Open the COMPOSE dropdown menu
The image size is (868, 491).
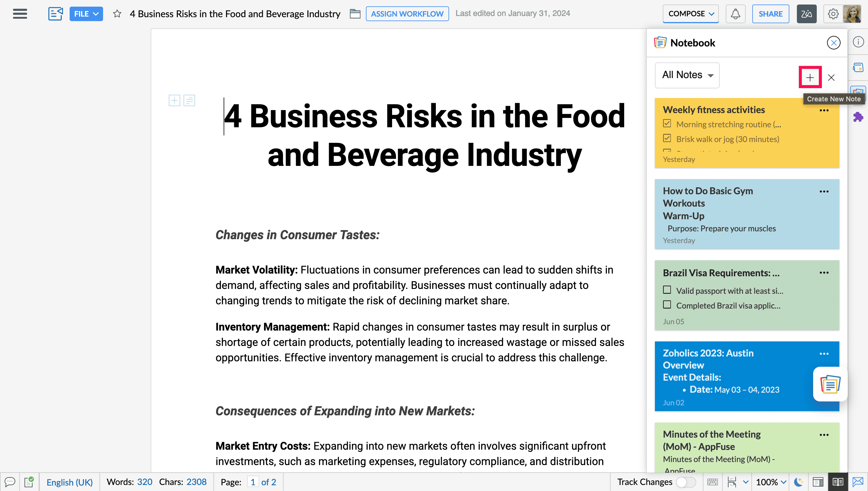click(690, 14)
